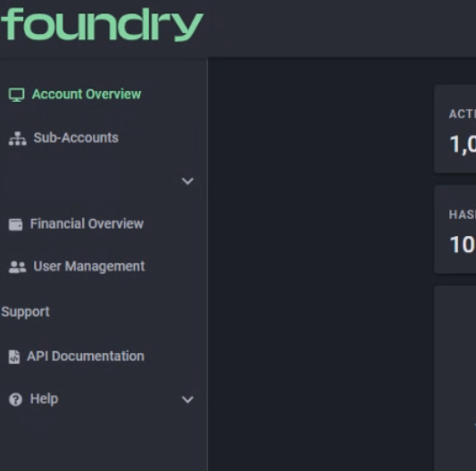Image resolution: width=476 pixels, height=471 pixels.
Task: Click the question mark Help icon
Action: 15,400
